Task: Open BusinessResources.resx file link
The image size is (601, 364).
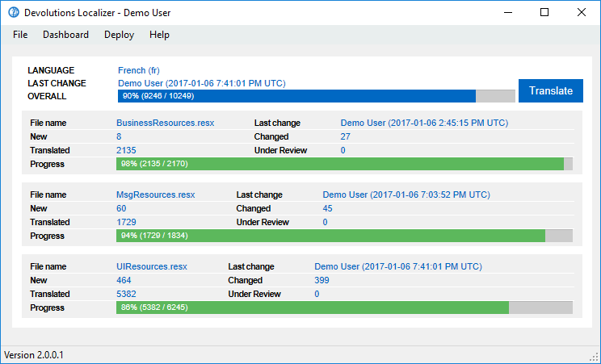Action: click(x=165, y=123)
